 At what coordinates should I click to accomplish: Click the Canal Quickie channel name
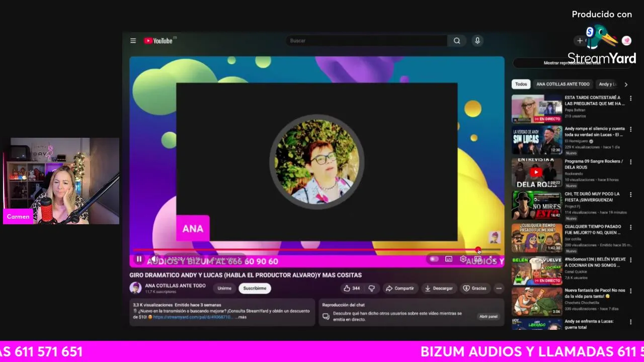(576, 272)
